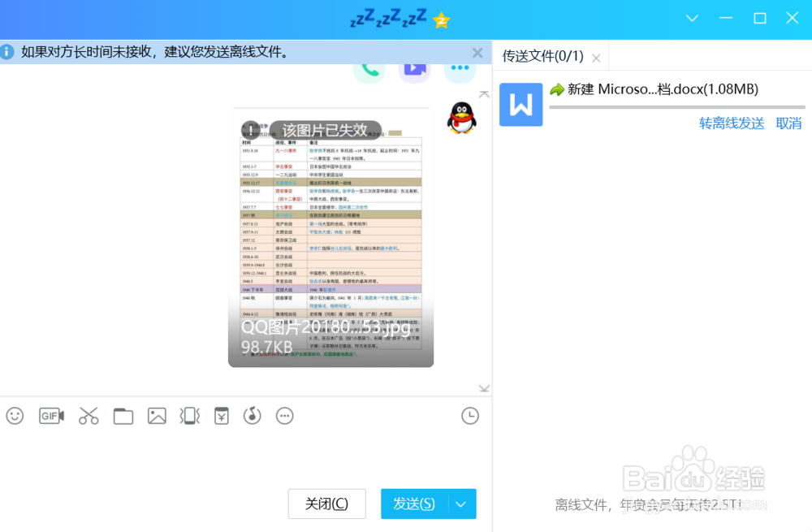The width and height of the screenshot is (812, 532).
Task: Open the red packet yen icon
Action: [x=222, y=416]
